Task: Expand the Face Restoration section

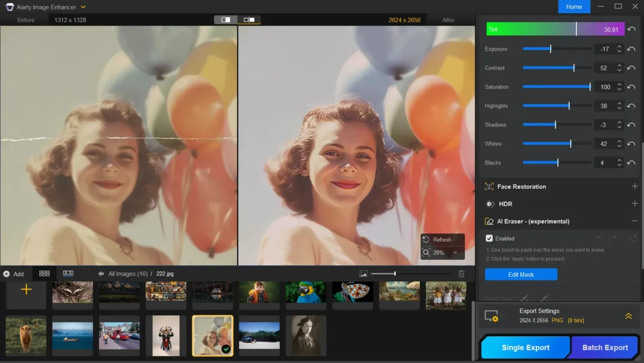Action: pyautogui.click(x=635, y=186)
